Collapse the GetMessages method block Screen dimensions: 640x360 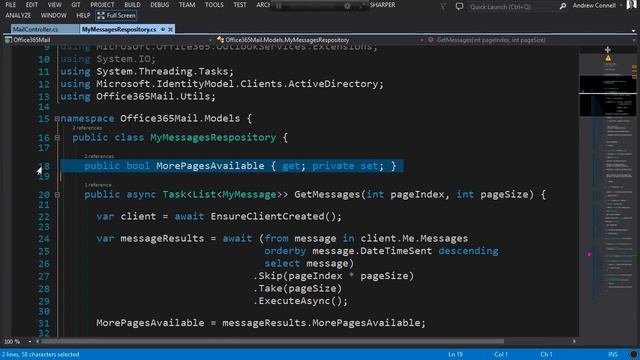click(x=57, y=195)
